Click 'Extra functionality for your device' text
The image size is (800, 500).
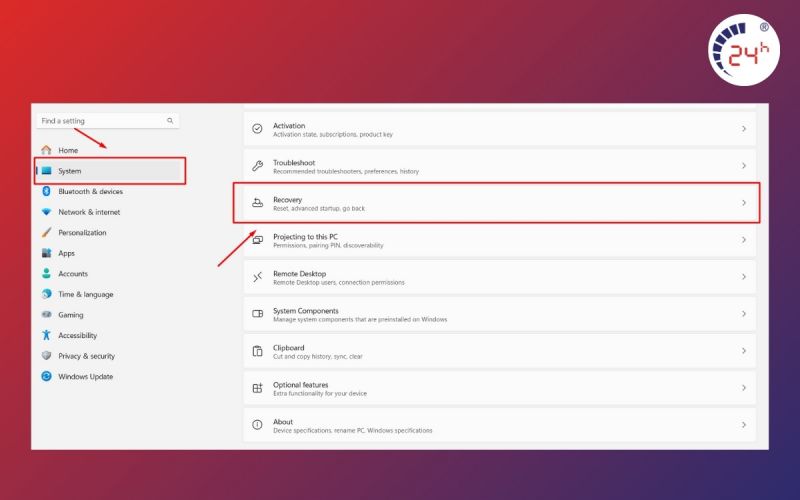320,393
